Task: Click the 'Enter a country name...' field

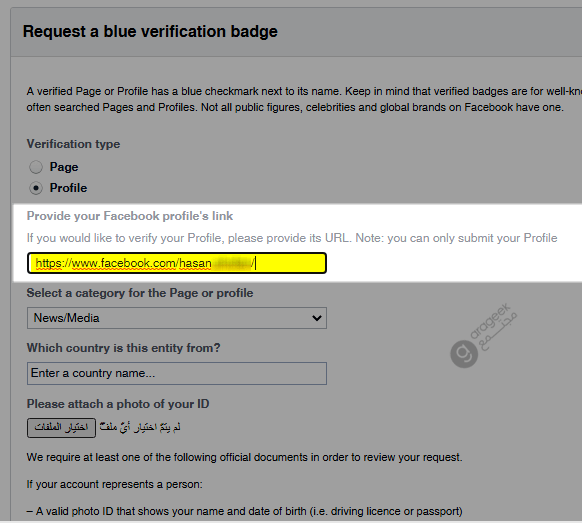Action: click(x=177, y=373)
